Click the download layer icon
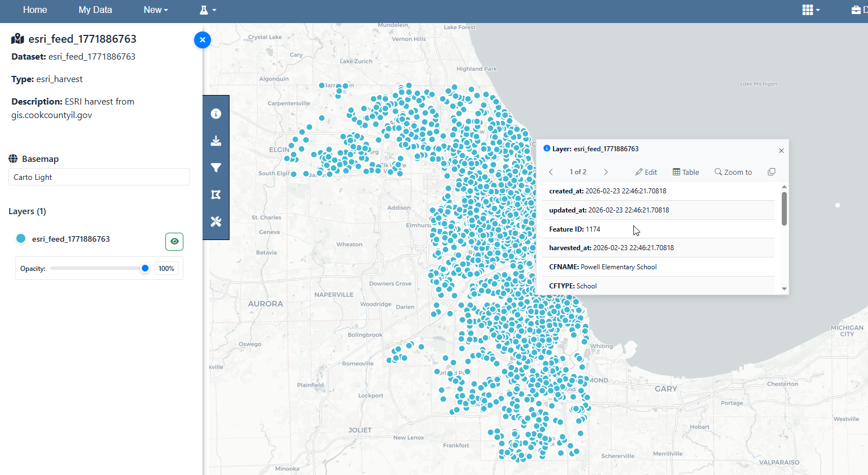The image size is (868, 475). 216,141
